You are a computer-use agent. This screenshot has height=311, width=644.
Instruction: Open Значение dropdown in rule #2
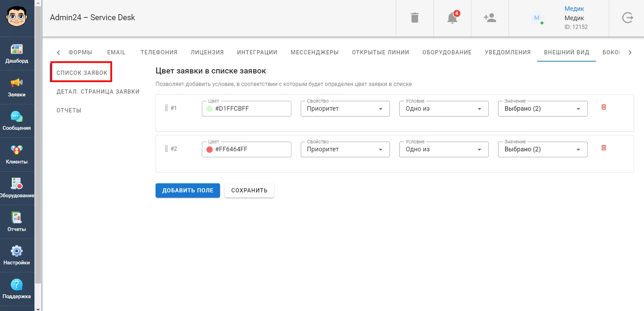[x=543, y=149]
